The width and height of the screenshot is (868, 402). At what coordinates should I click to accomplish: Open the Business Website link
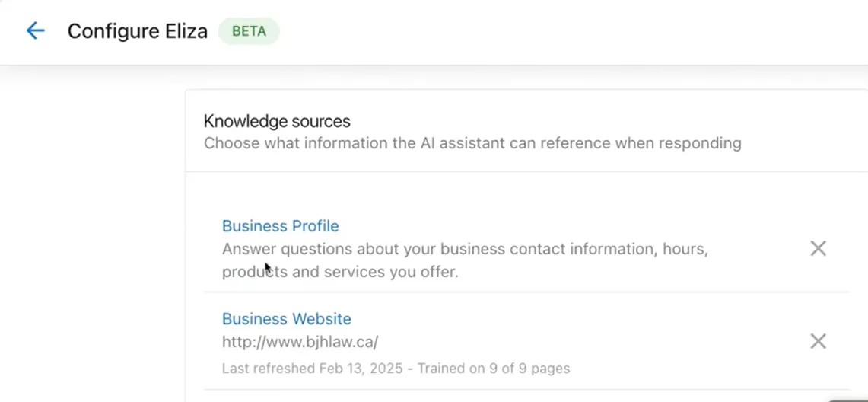286,319
